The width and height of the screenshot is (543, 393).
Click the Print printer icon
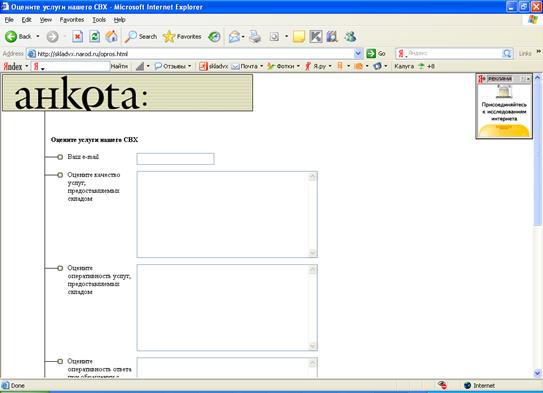tap(255, 36)
